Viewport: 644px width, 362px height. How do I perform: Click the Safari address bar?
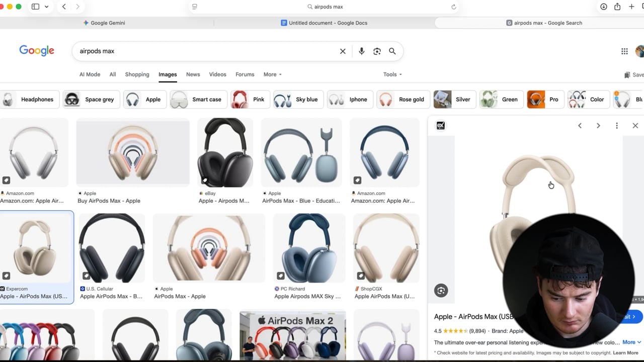tap(325, 7)
